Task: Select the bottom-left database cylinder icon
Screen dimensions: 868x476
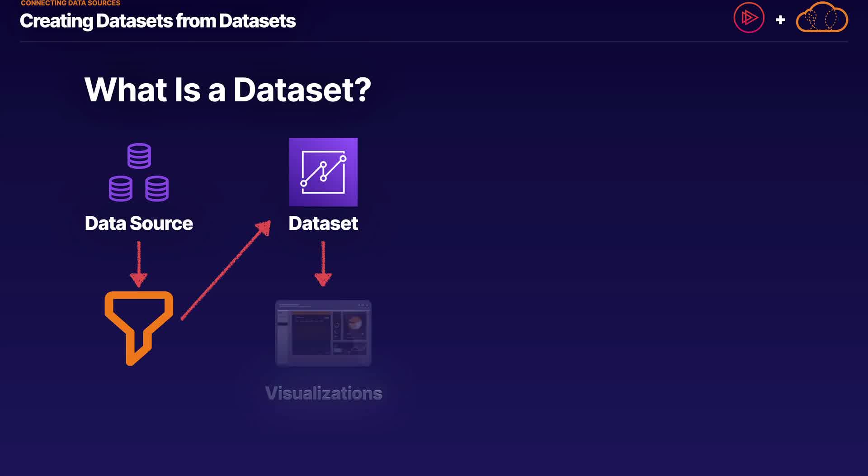Action: [121, 188]
